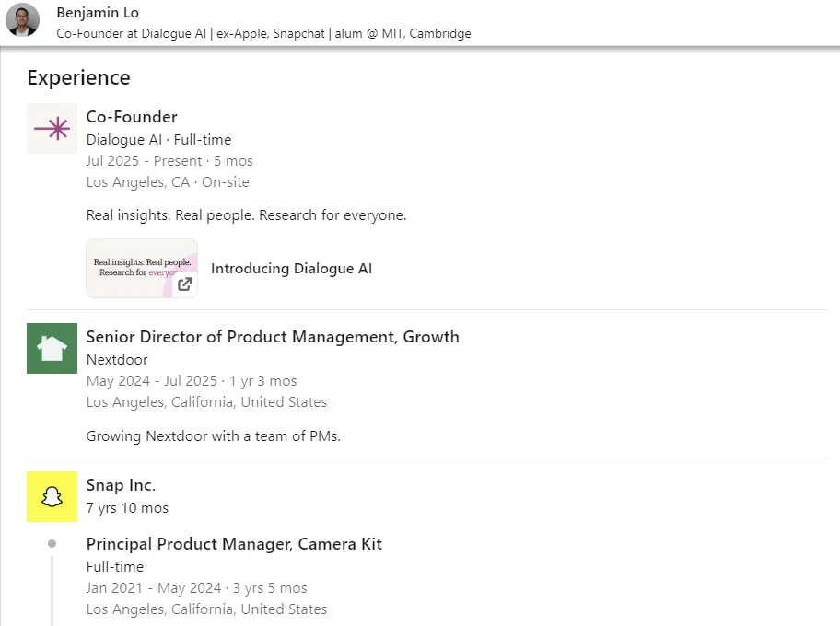840x626 pixels.
Task: Open the Co-Founder position title
Action: pyautogui.click(x=132, y=117)
